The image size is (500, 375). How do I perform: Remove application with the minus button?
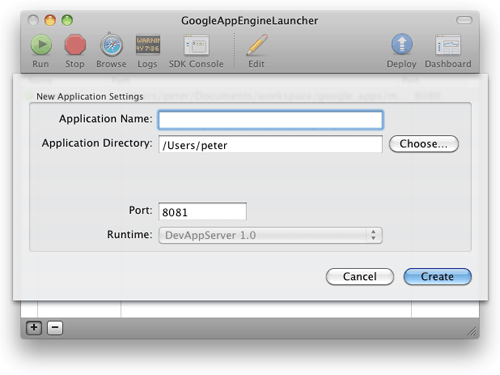tap(55, 328)
